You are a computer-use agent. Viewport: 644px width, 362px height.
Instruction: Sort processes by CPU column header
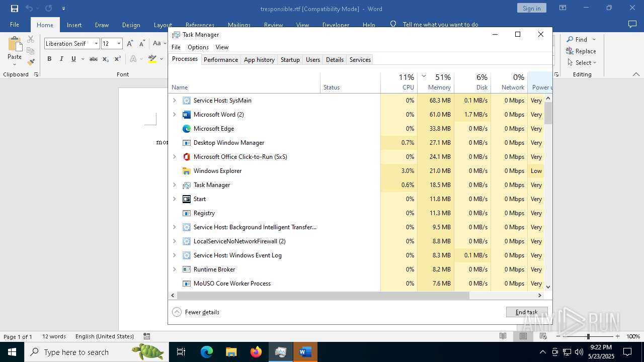pyautogui.click(x=399, y=82)
